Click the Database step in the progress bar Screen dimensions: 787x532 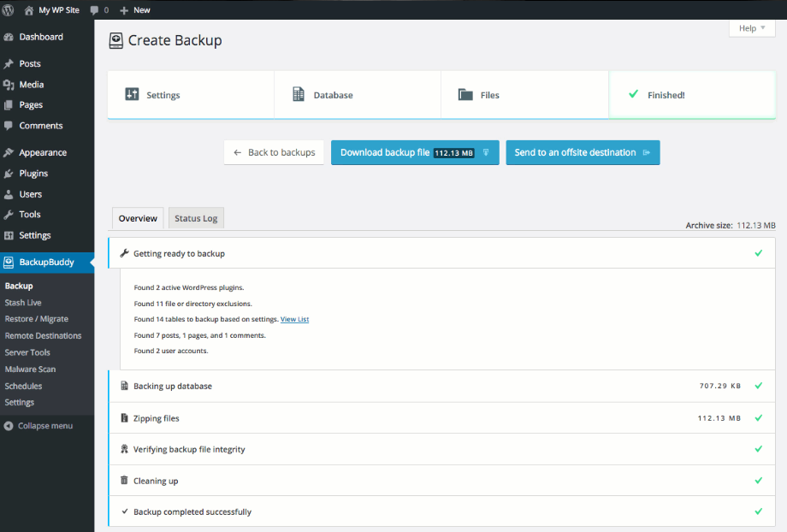coord(358,95)
